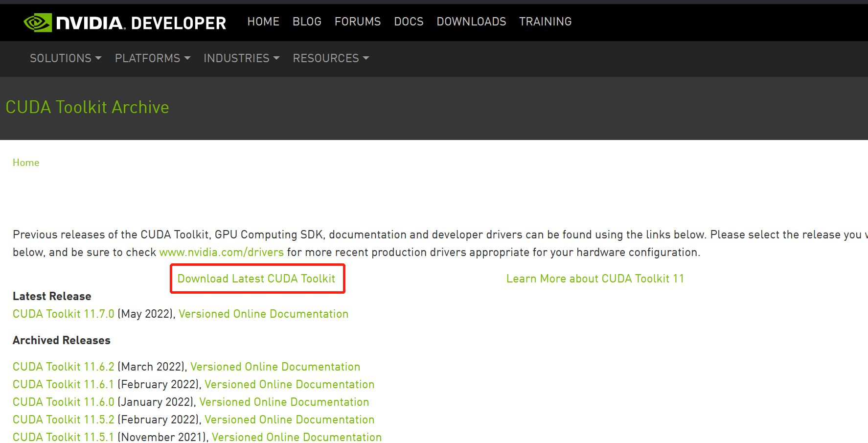Open Learn More about CUDA Toolkit 11
Image resolution: width=868 pixels, height=443 pixels.
coord(595,279)
